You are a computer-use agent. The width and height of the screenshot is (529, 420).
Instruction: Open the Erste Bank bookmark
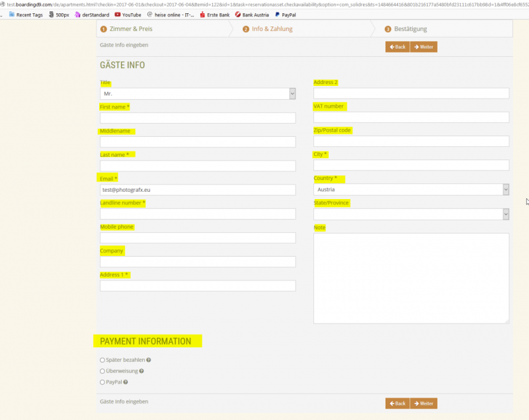214,14
